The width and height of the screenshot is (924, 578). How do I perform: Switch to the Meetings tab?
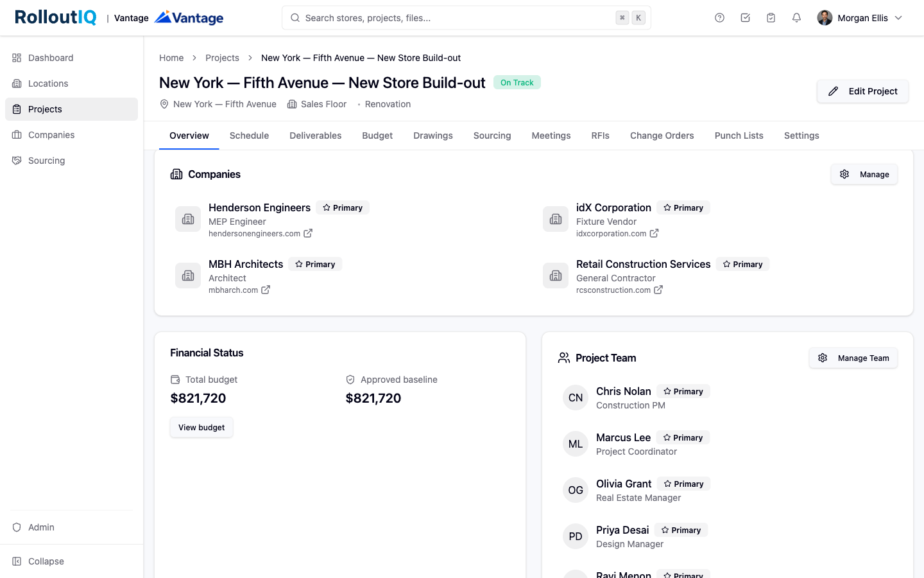click(x=551, y=136)
